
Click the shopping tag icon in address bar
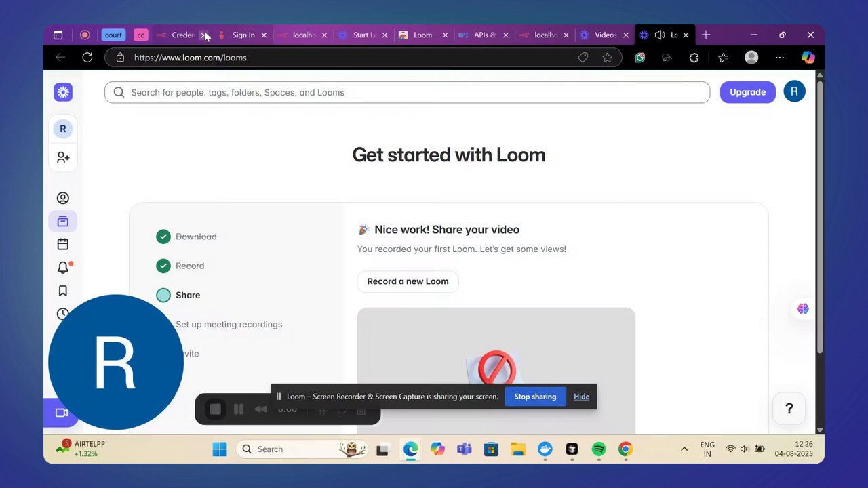pos(583,58)
